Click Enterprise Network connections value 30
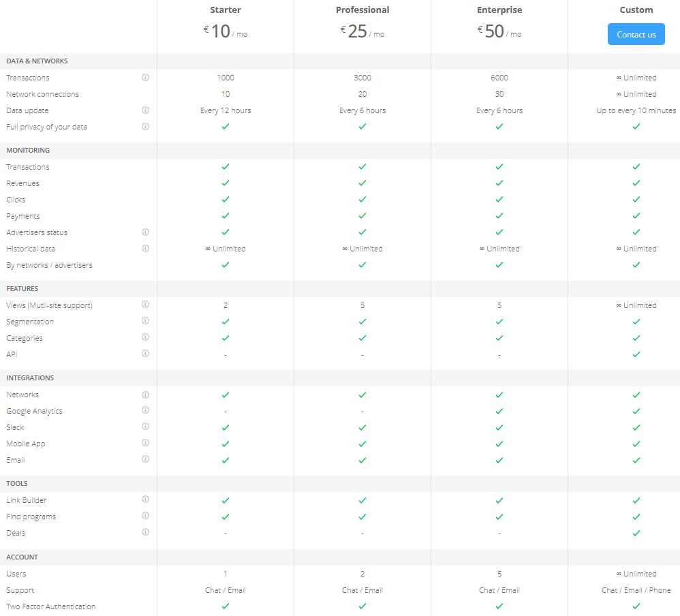Screen dimensions: 680x616 click(499, 94)
